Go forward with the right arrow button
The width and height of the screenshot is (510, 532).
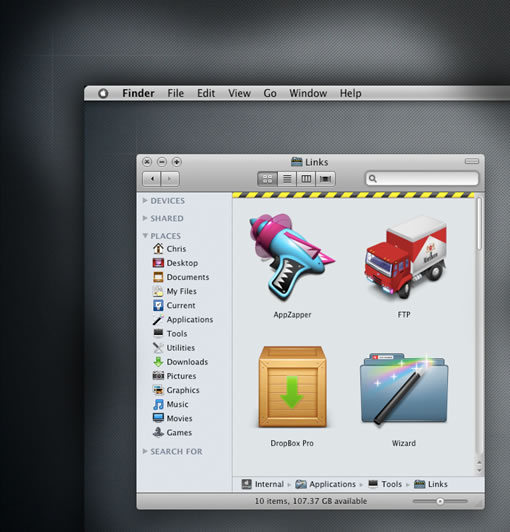click(x=170, y=179)
